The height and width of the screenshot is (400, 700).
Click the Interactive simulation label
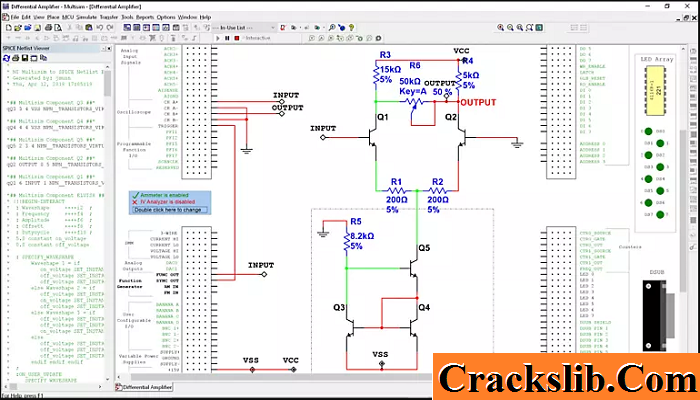click(258, 38)
